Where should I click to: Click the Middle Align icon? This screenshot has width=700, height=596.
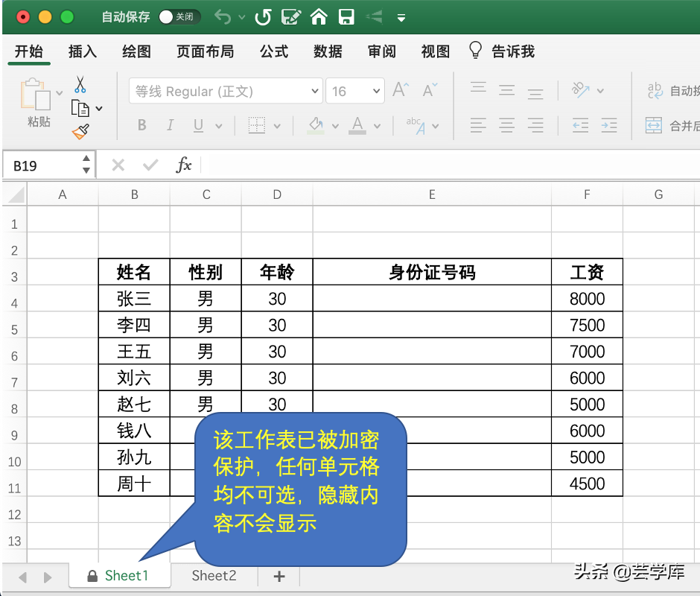[506, 90]
